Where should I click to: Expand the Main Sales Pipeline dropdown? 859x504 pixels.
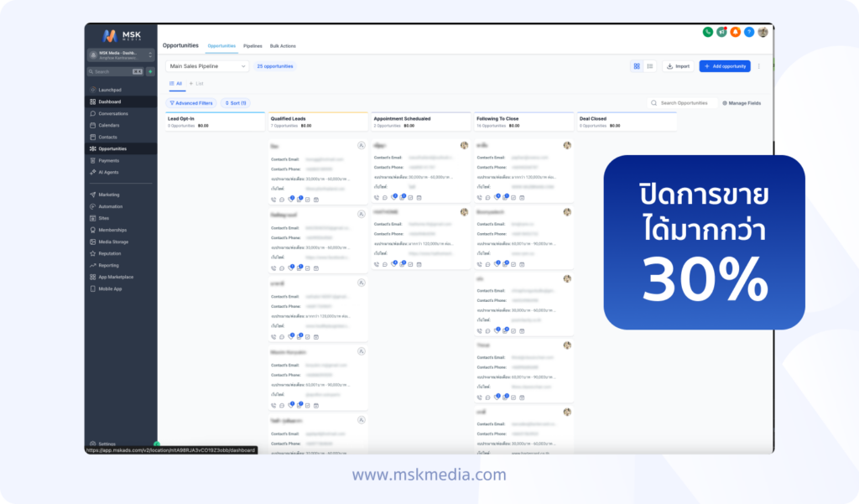[x=207, y=66]
